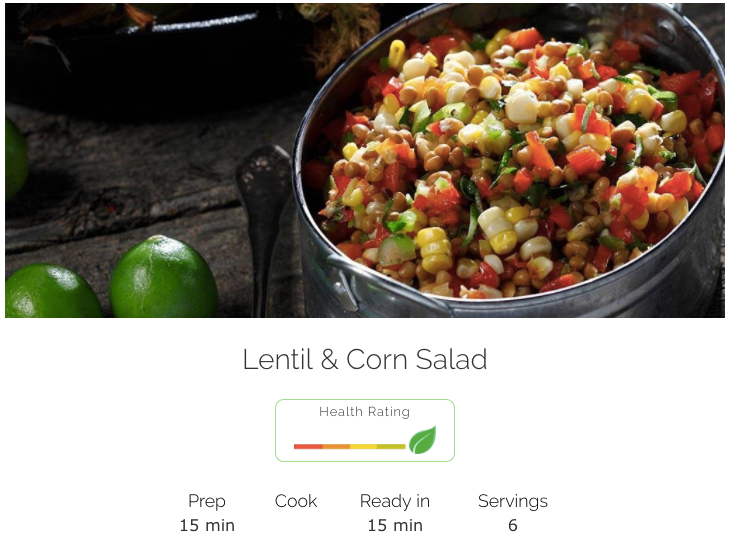Select the olive-green segment of health bar
729x545 pixels.
tap(391, 446)
